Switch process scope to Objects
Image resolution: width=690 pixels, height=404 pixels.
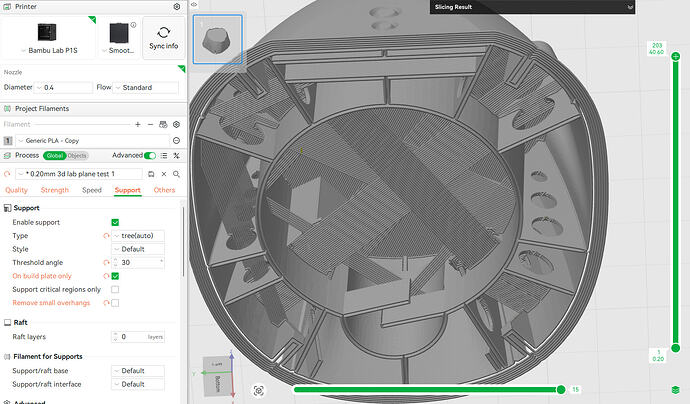click(x=77, y=156)
